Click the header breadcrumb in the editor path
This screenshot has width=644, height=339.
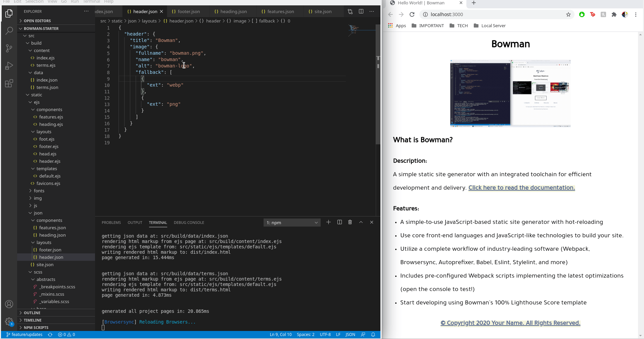(213, 21)
